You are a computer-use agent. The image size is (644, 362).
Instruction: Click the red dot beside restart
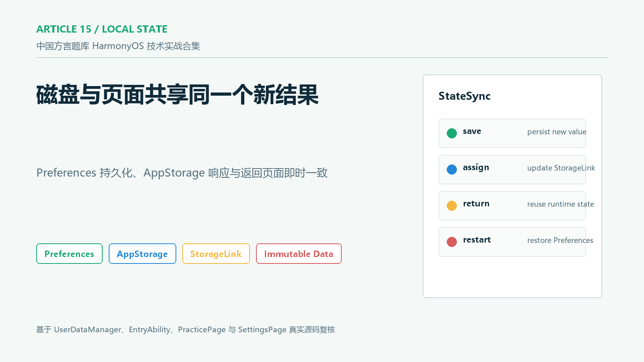452,242
